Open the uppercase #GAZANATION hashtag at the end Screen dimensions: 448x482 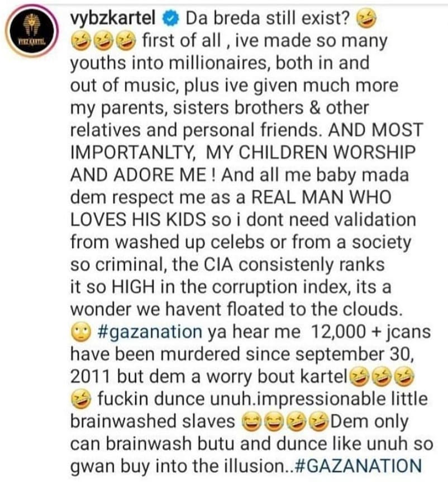click(x=358, y=465)
